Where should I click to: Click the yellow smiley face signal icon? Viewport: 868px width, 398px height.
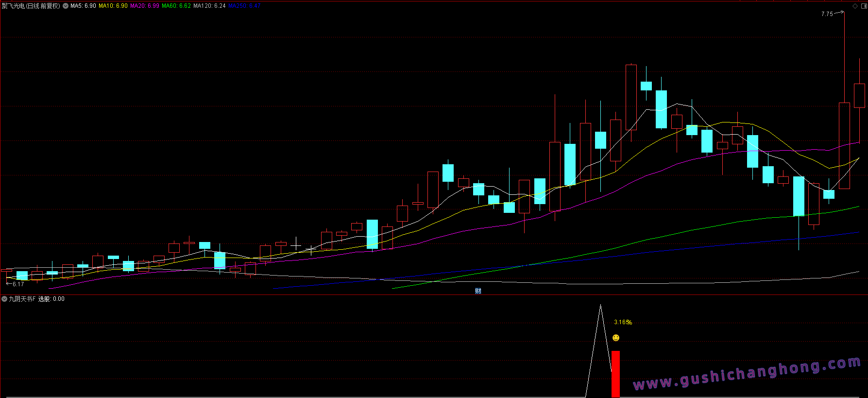pos(616,338)
